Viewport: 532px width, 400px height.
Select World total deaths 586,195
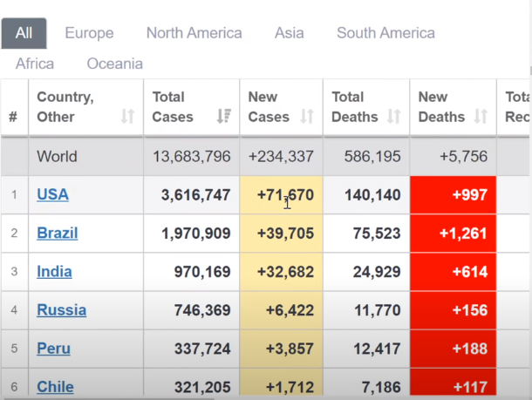(x=372, y=157)
